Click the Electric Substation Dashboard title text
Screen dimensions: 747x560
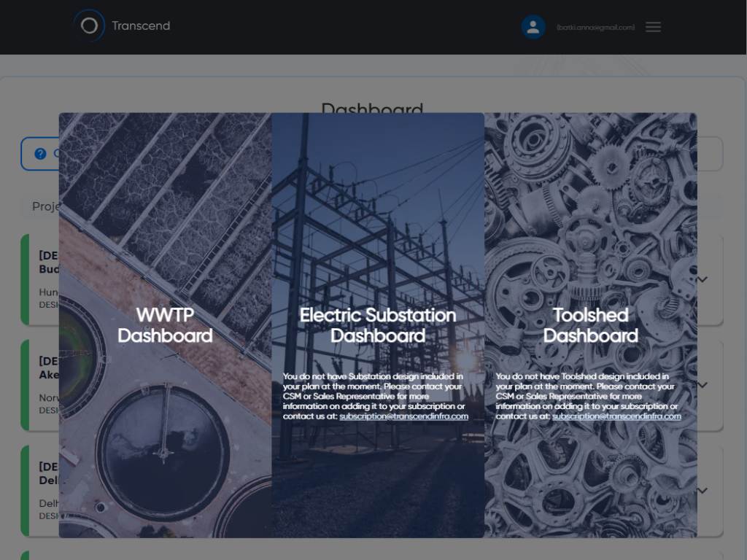378,325
